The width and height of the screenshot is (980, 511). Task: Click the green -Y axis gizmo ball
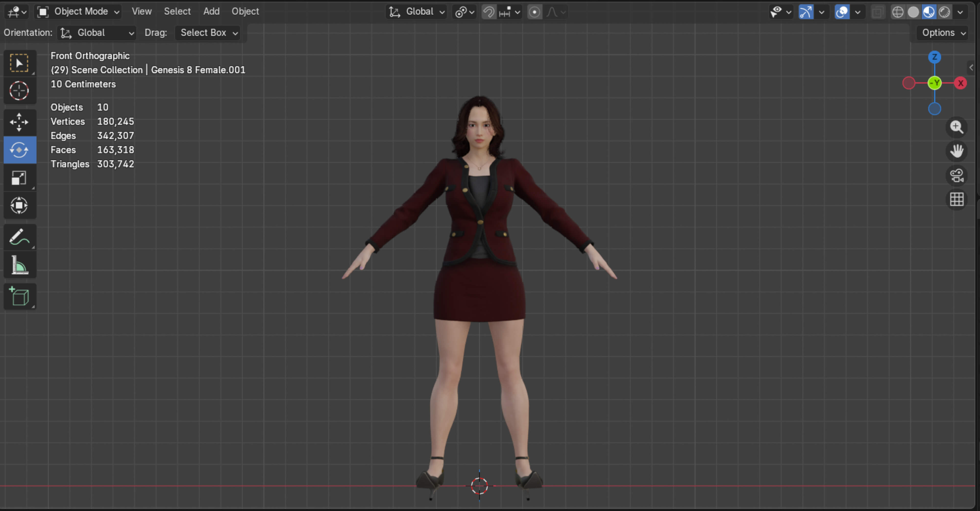coord(934,83)
